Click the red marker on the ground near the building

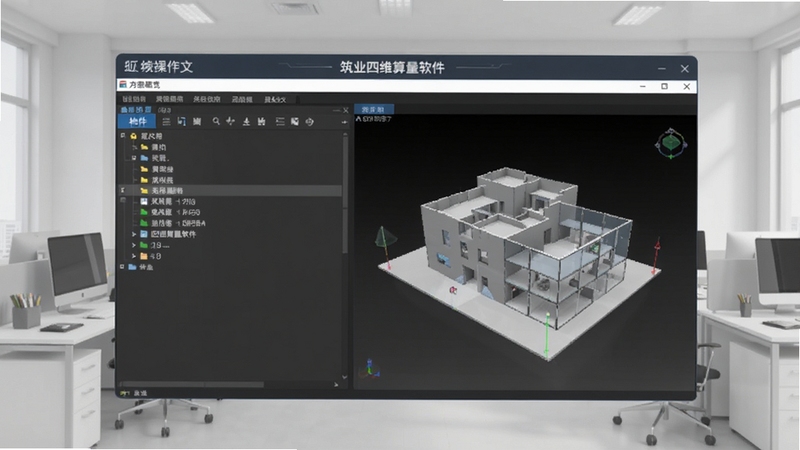453,290
